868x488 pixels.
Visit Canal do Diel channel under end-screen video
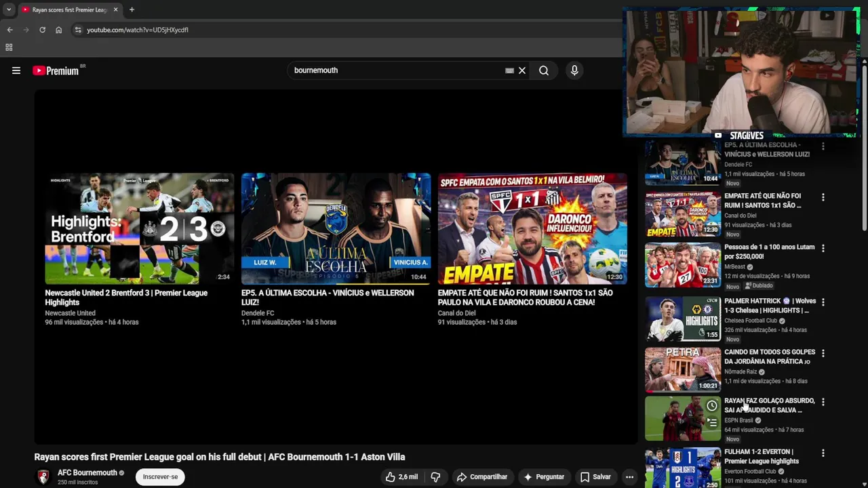[x=456, y=313]
